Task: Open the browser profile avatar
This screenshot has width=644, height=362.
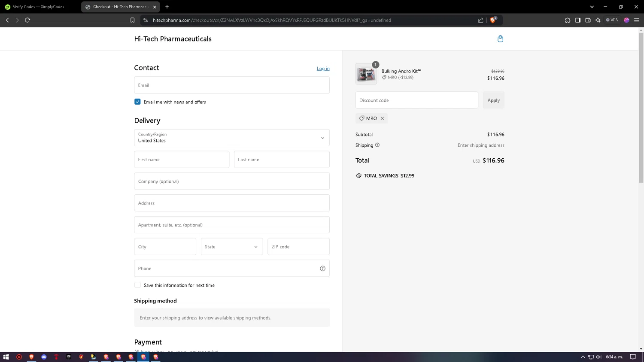Action: [626, 20]
